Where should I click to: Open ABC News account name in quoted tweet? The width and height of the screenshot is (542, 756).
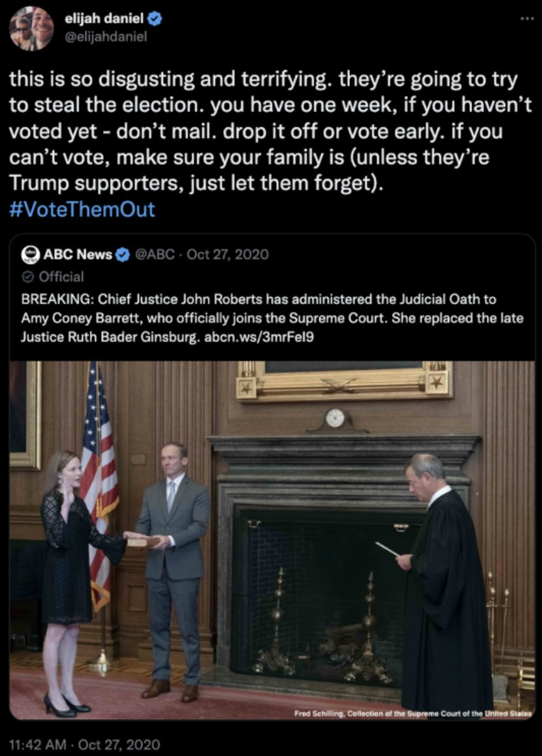[78, 255]
